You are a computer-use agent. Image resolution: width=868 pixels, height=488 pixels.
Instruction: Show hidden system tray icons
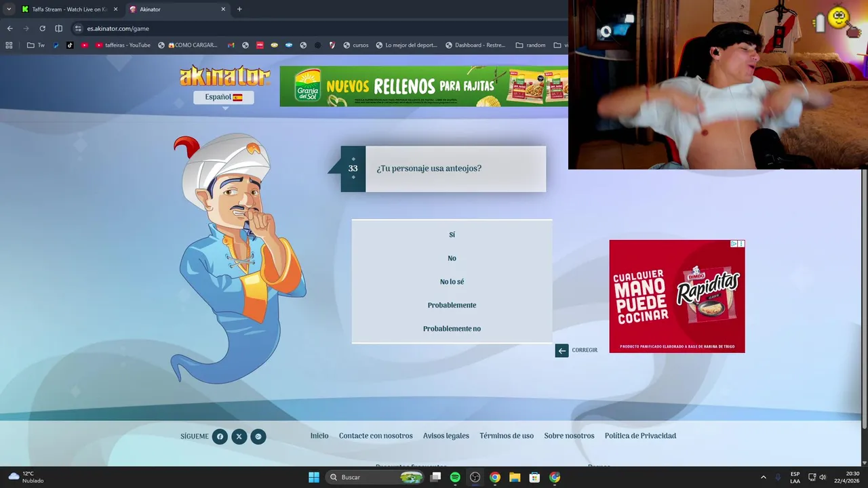pyautogui.click(x=763, y=477)
